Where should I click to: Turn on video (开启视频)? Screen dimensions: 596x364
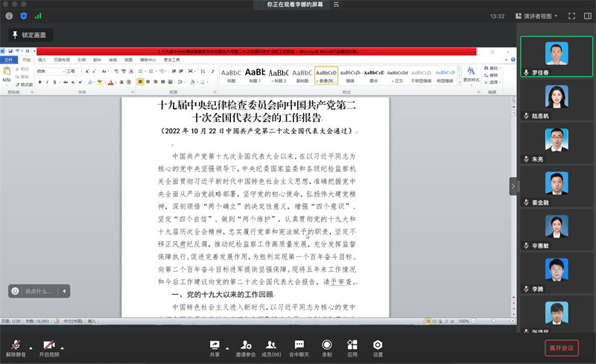49,348
